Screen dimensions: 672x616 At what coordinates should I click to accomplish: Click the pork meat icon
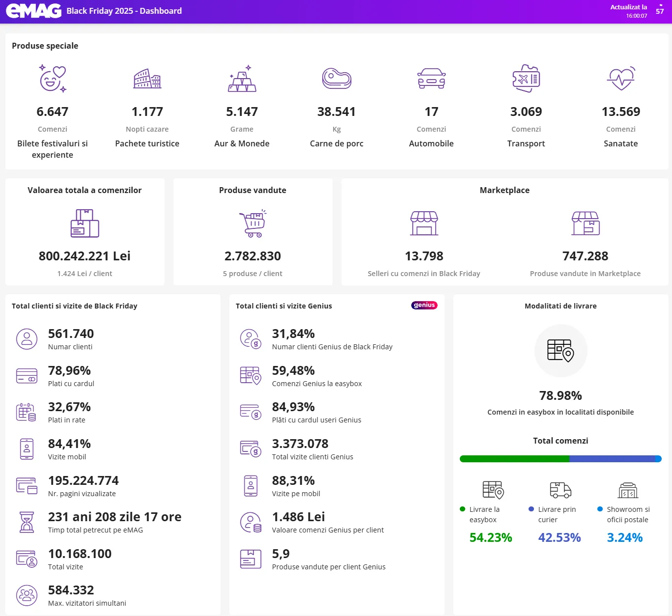[x=336, y=79]
